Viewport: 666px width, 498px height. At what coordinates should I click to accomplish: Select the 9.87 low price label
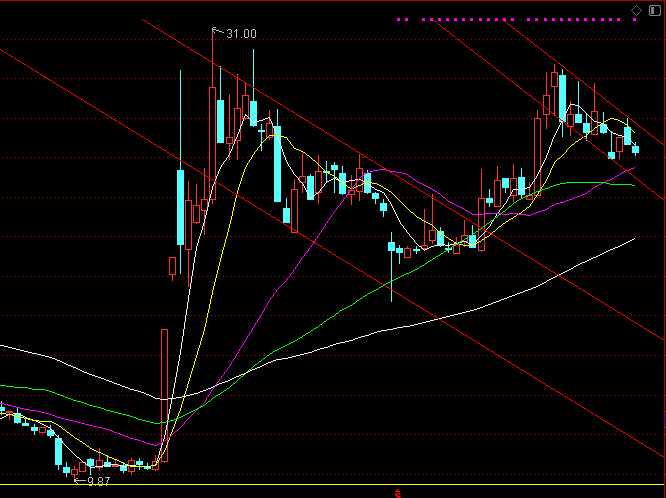point(99,481)
